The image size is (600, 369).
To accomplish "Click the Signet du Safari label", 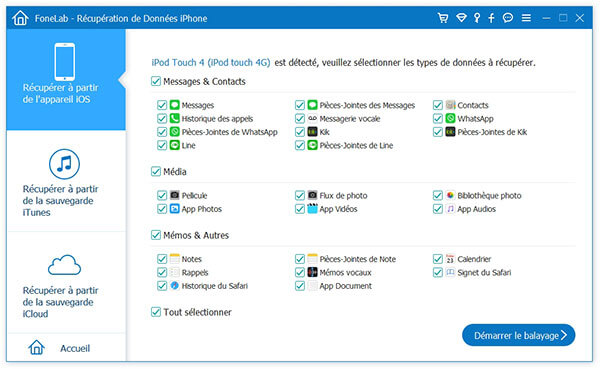I will [x=484, y=273].
